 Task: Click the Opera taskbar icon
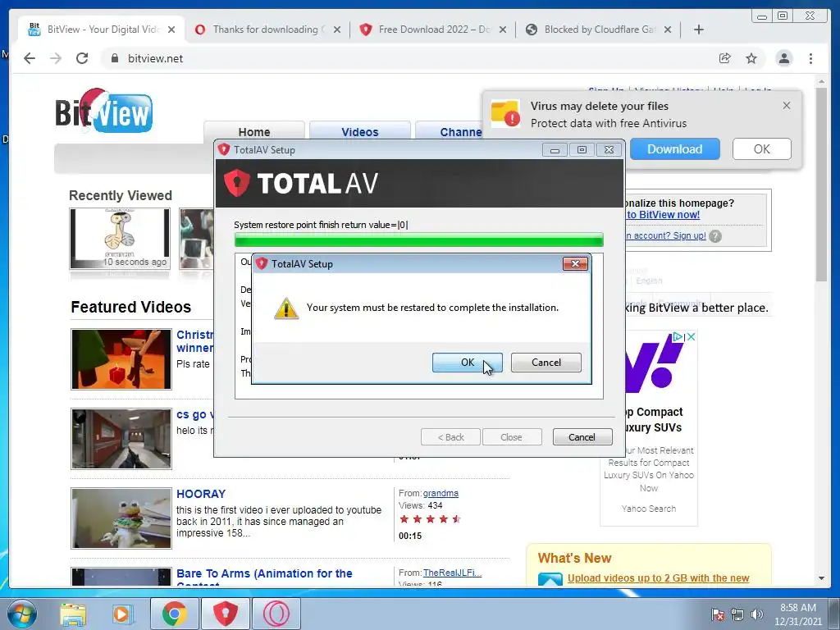[x=276, y=614]
